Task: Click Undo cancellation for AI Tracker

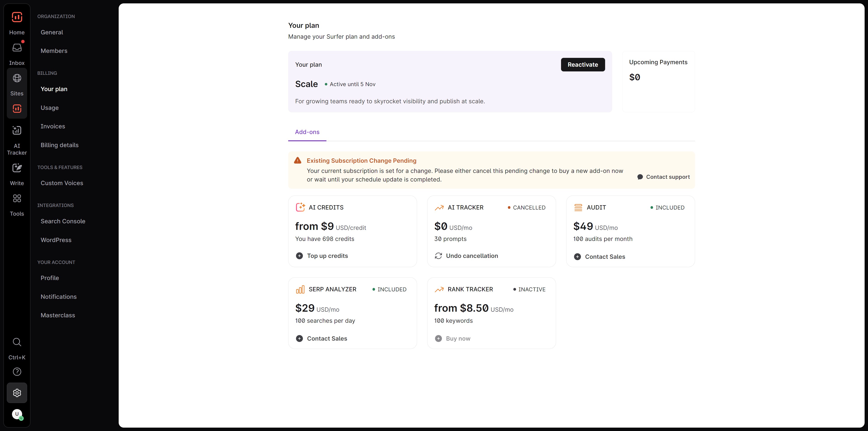Action: click(471, 256)
